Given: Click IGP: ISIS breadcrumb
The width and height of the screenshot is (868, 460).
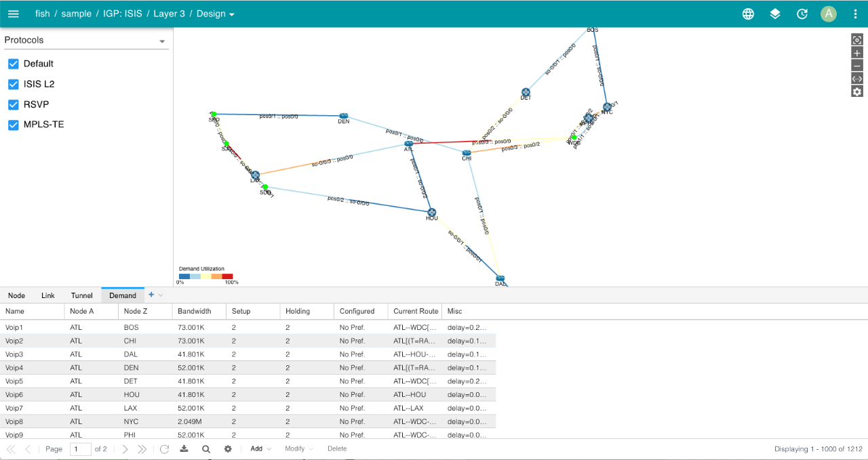Looking at the screenshot, I should 123,14.
